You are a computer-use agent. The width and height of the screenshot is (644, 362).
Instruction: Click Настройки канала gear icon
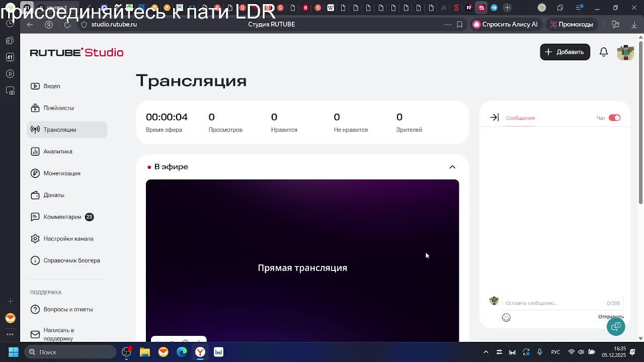(35, 238)
